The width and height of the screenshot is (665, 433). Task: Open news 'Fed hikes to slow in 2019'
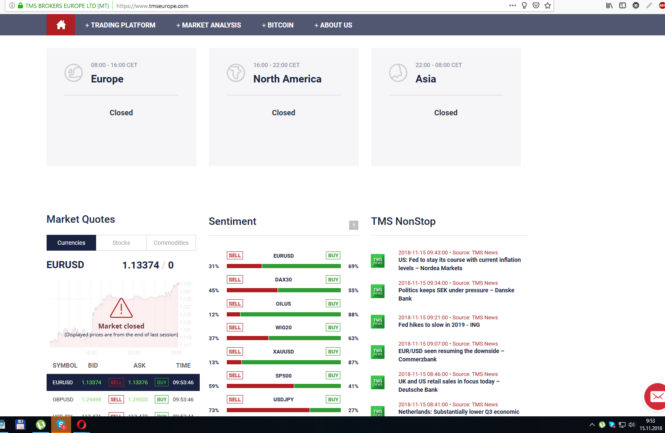pos(439,325)
